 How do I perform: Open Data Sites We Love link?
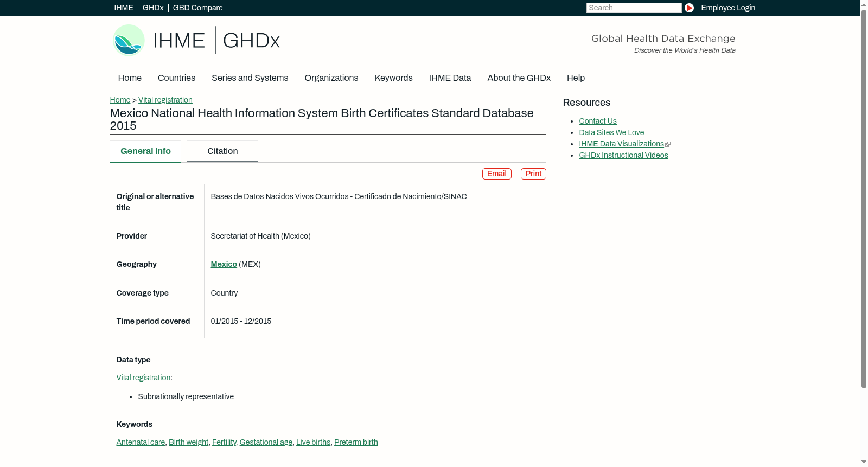tap(611, 132)
